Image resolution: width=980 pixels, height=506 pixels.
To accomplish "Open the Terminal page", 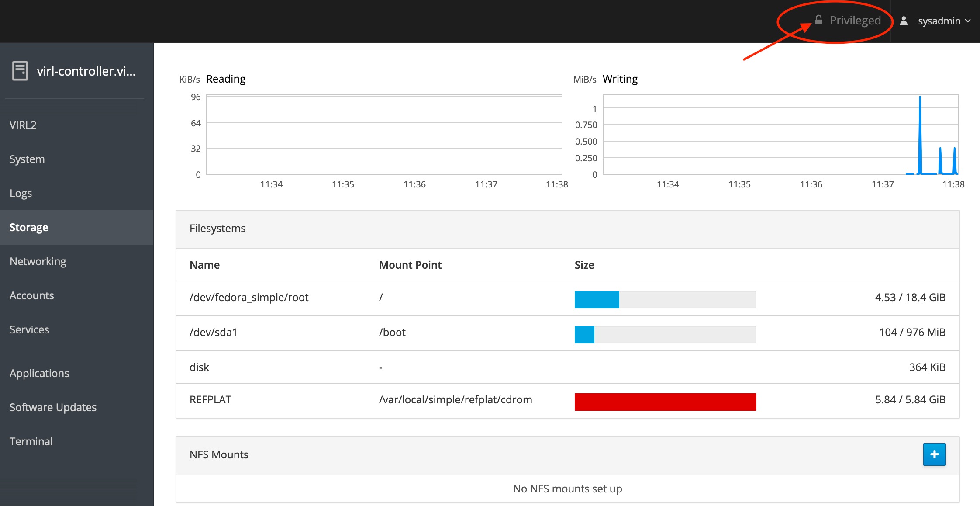I will pyautogui.click(x=31, y=441).
